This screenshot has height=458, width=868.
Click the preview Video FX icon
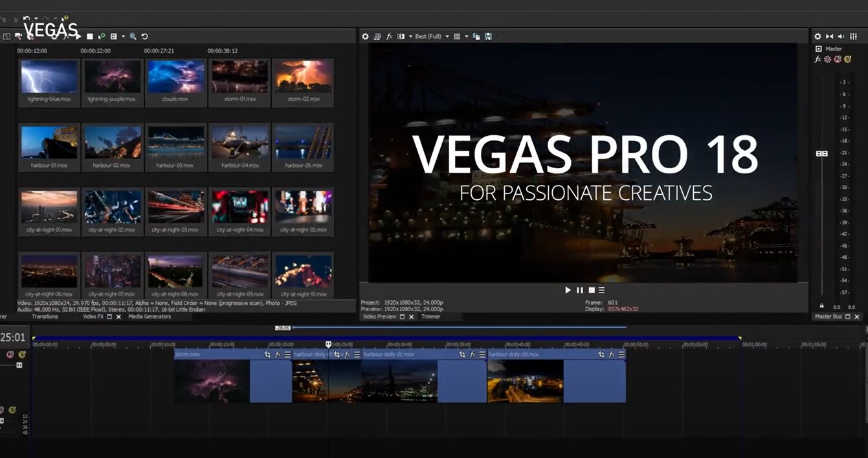tap(389, 37)
